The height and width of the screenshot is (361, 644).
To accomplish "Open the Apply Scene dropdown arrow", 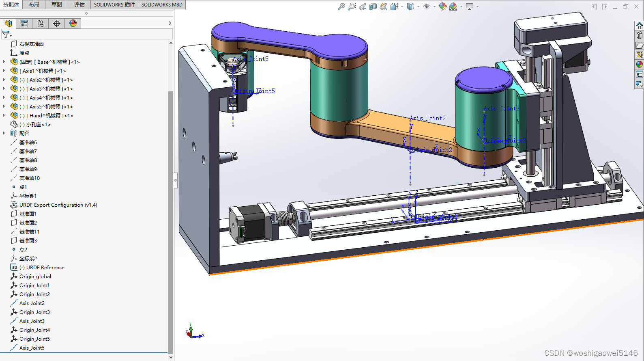I will point(461,6).
